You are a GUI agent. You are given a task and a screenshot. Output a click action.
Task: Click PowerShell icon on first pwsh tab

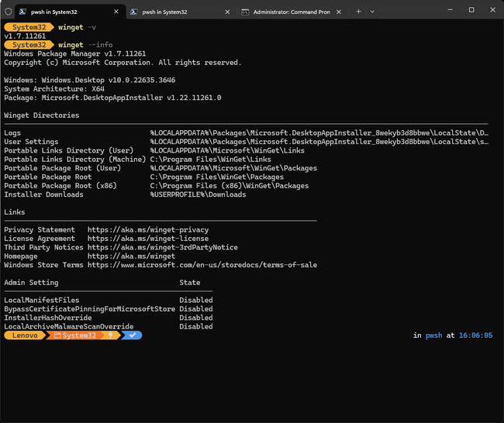(22, 12)
